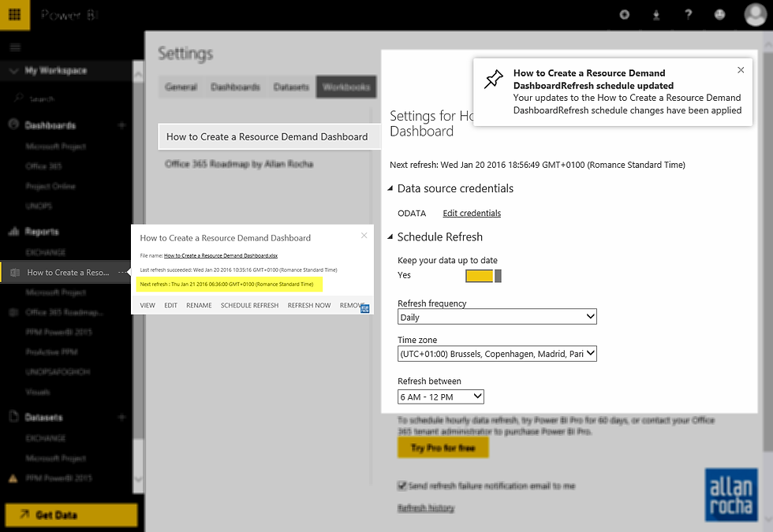
Task: Open the user profile avatar
Action: [x=756, y=14]
